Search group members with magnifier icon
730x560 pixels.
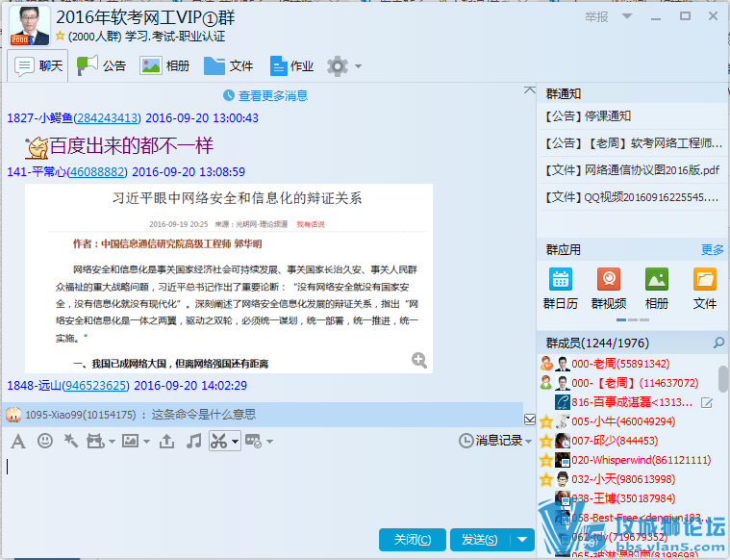[718, 343]
